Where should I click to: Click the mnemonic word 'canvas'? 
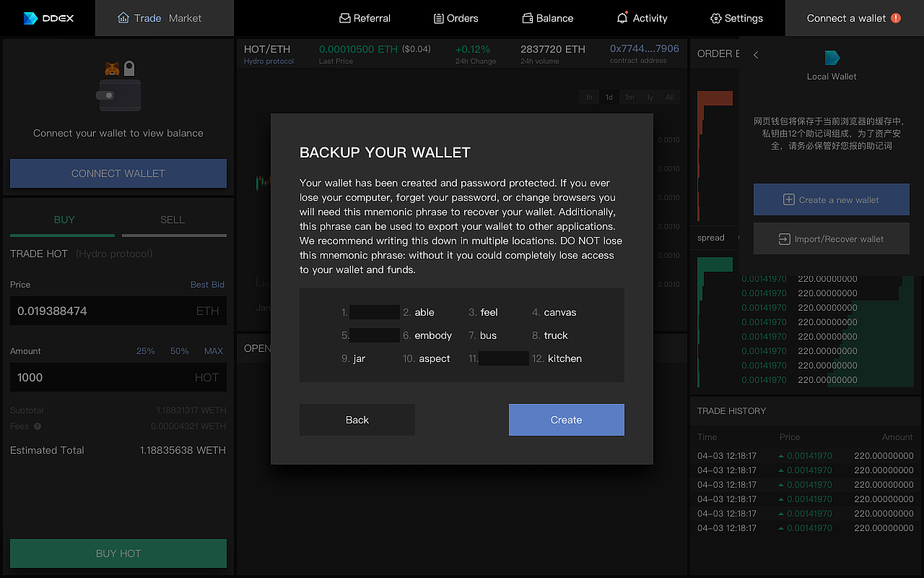(x=560, y=312)
